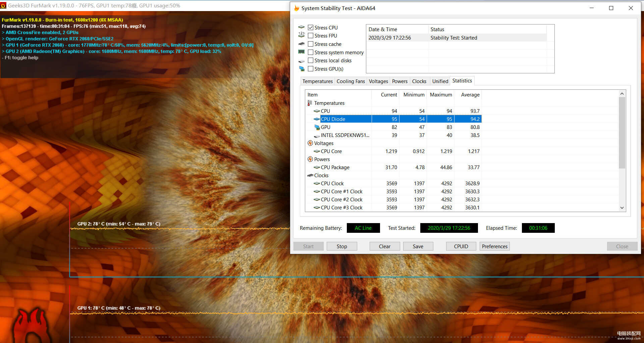Click the Elapsed Time value 00:31:06
644x343 pixels.
(x=538, y=228)
